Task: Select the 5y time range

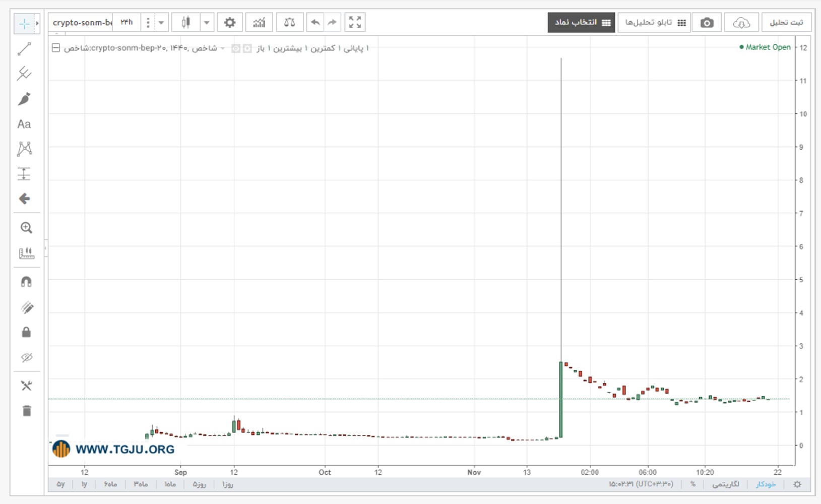Action: click(60, 484)
